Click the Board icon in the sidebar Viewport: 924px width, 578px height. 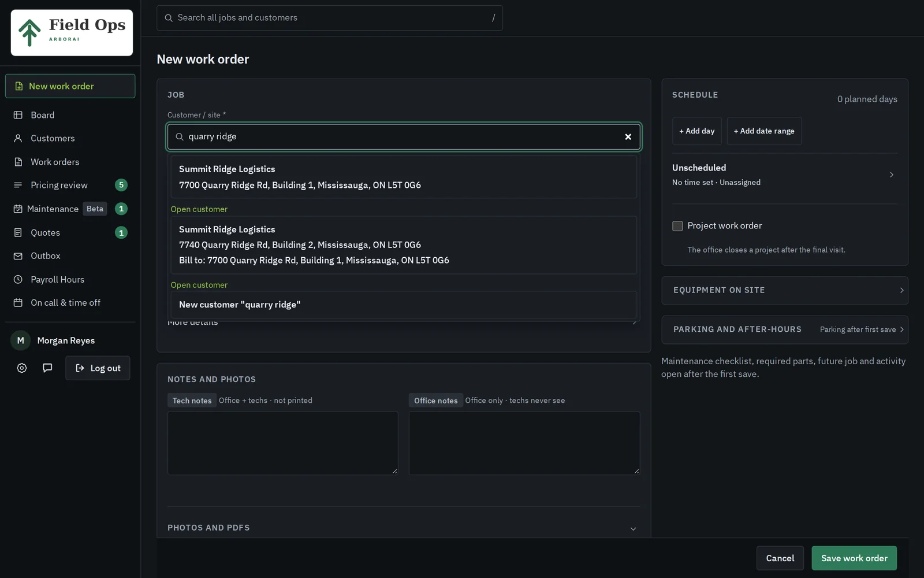point(18,115)
